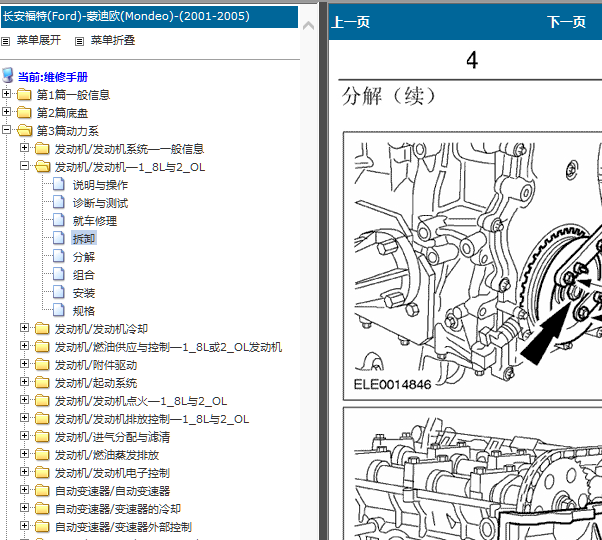Expand 自动变速器/变速器外部控制 node

pos(24,526)
